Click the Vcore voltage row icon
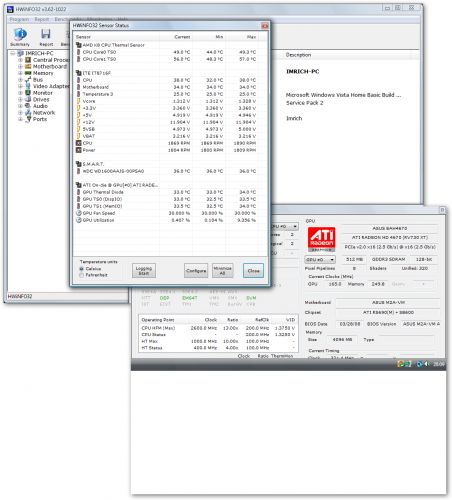Image resolution: width=452 pixels, height=500 pixels. pos(79,101)
